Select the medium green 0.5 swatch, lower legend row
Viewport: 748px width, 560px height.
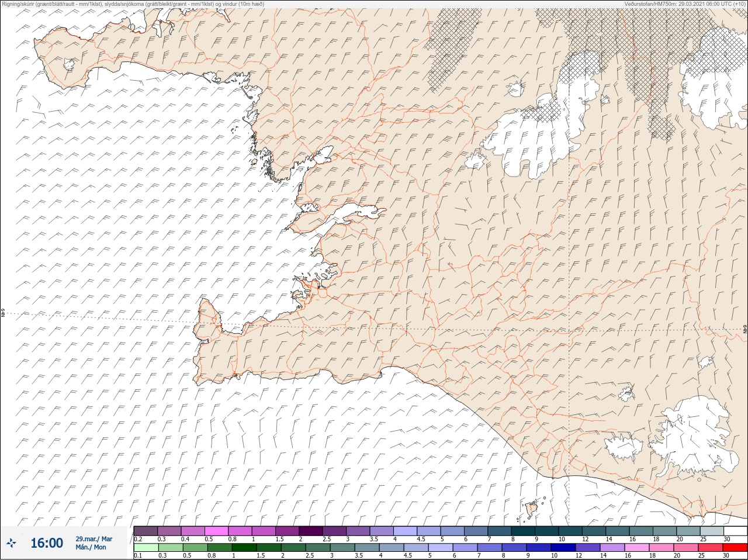tap(195, 548)
